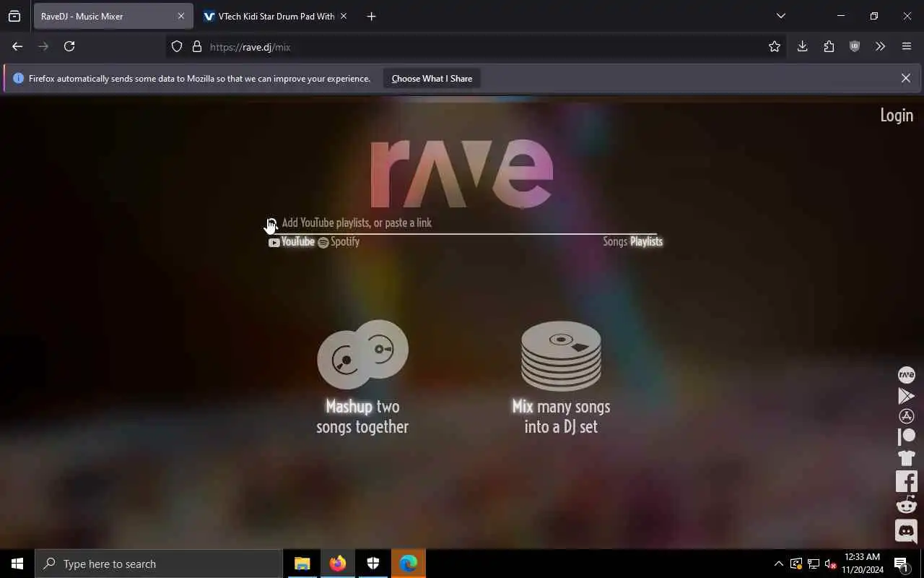Click the Login link
The width and height of the screenshot is (924, 578).
pos(897,115)
